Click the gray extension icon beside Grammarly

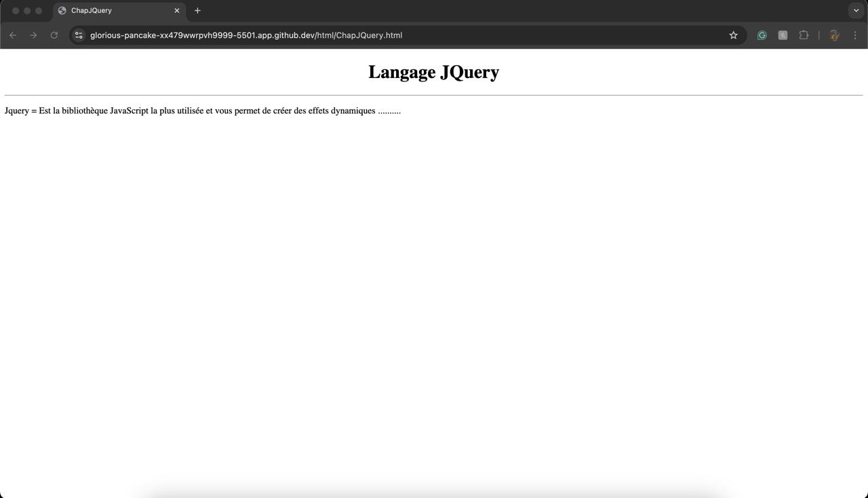783,35
